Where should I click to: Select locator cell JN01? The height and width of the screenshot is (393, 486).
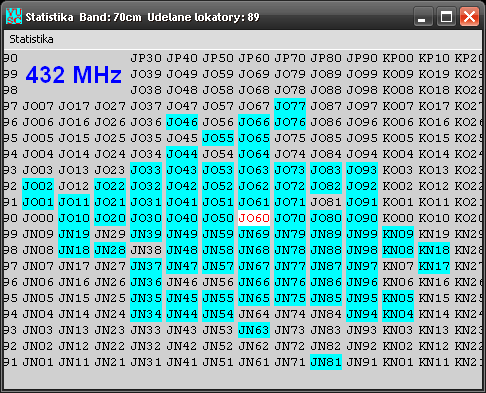click(x=38, y=362)
